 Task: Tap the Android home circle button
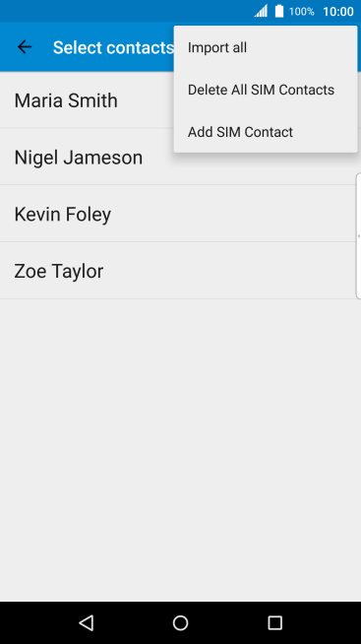(x=181, y=622)
